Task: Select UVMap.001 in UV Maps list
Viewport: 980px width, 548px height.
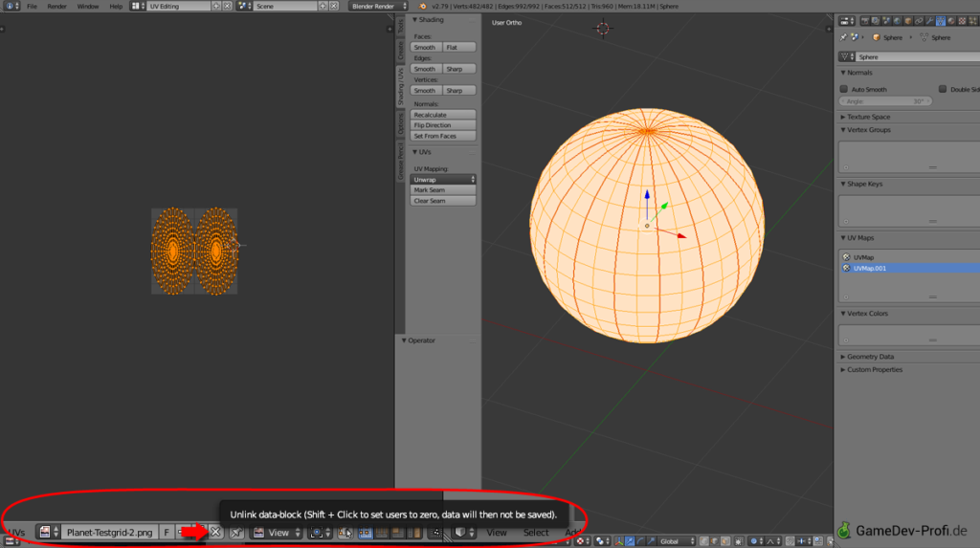Action: coord(909,268)
